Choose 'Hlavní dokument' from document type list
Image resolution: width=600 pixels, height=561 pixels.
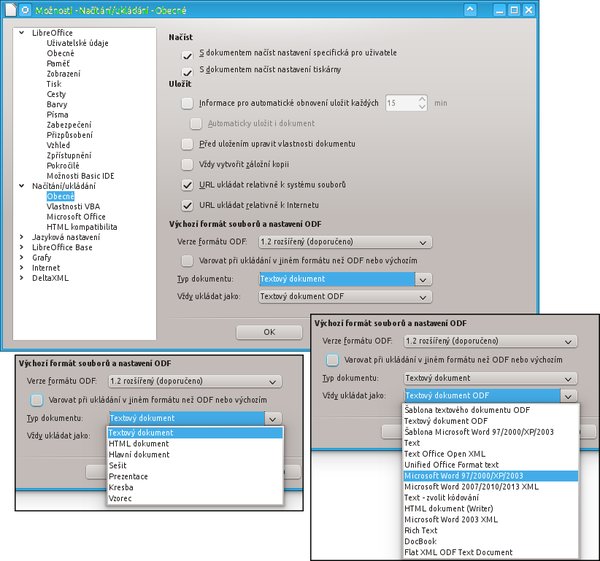point(195,455)
